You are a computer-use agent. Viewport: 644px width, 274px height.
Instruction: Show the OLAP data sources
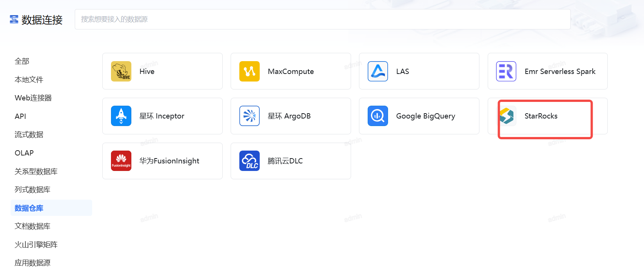click(x=24, y=153)
